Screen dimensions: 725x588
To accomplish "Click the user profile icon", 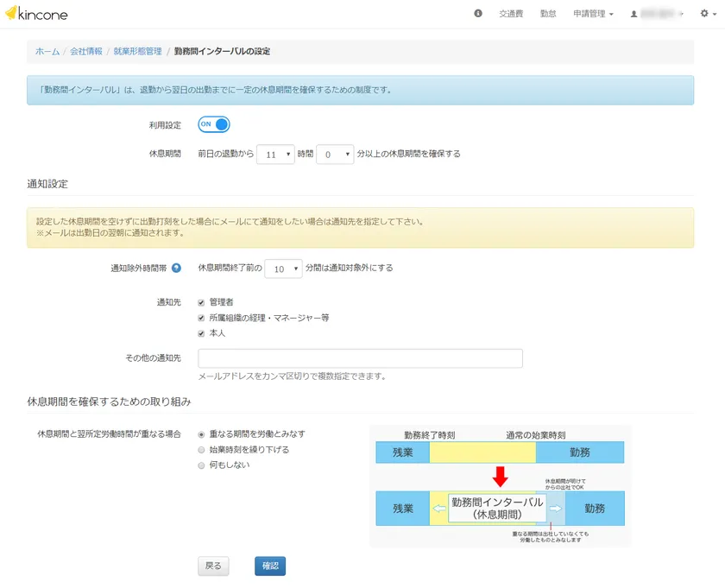I will 634,15.
